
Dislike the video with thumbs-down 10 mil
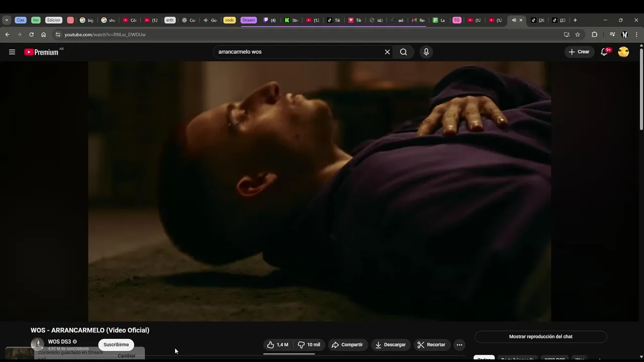(309, 344)
